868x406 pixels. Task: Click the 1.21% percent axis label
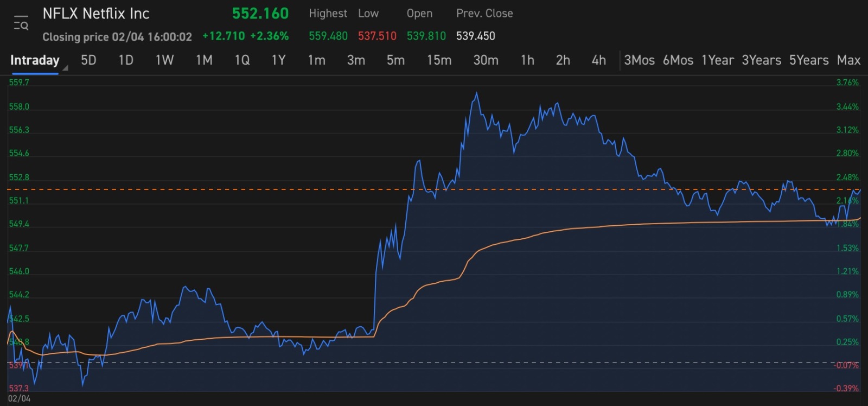pyautogui.click(x=847, y=271)
